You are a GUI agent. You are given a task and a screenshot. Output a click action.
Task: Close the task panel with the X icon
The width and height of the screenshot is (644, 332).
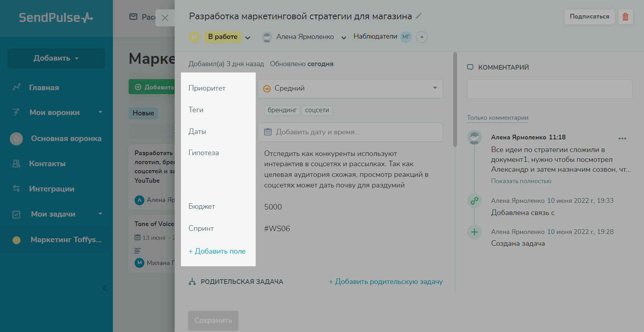click(165, 18)
